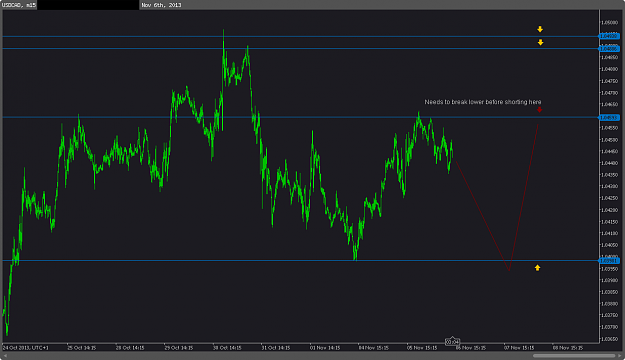Select the descending dark red projection line
Image resolution: width=625 pixels, height=360 pixels.
(482, 216)
